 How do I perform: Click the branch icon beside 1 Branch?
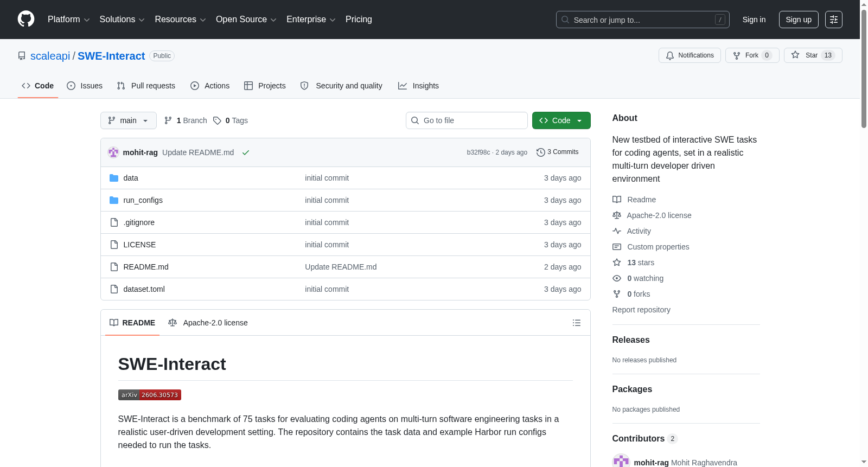[x=168, y=120]
